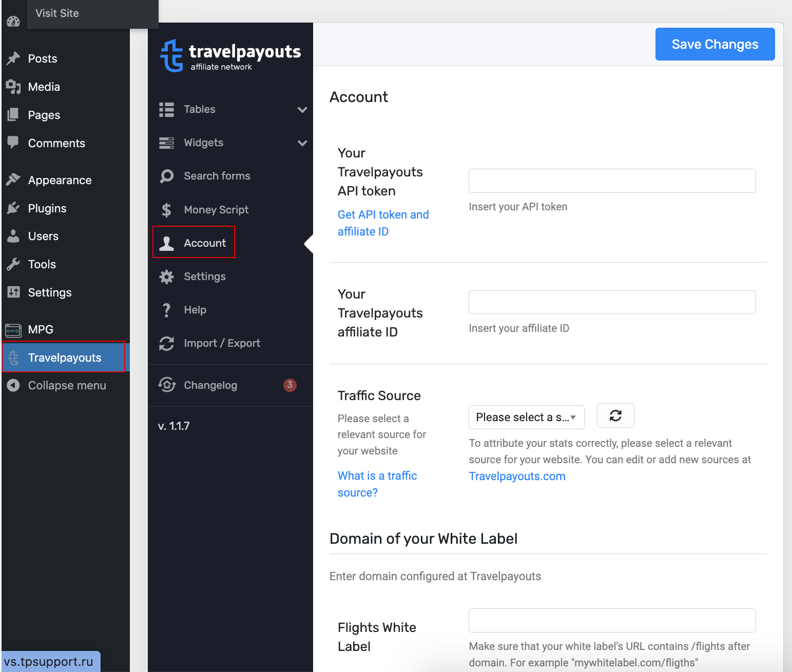
Task: Open the Traffic Source select dropdown
Action: pyautogui.click(x=526, y=417)
